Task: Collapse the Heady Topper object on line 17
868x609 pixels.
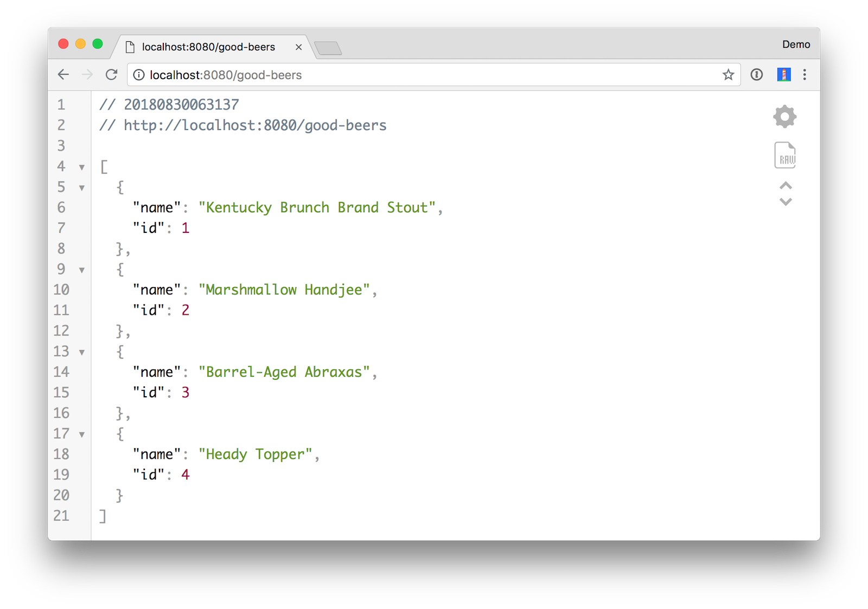Action: pyautogui.click(x=82, y=434)
